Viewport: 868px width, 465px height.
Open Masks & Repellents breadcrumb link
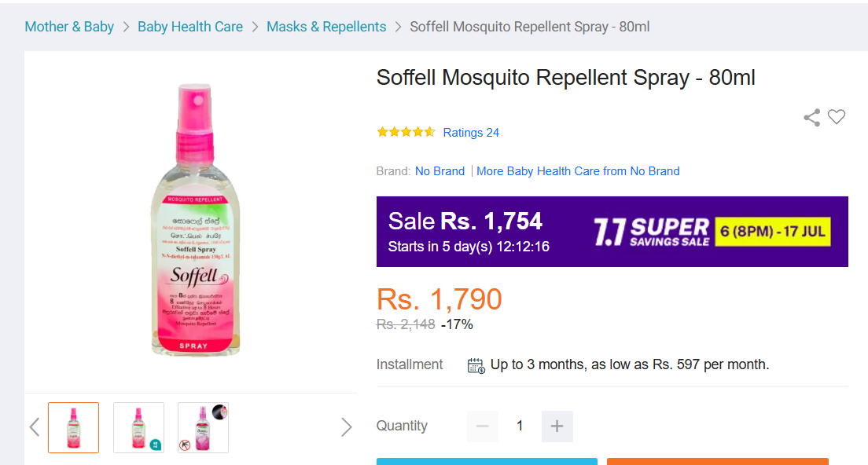pos(326,27)
